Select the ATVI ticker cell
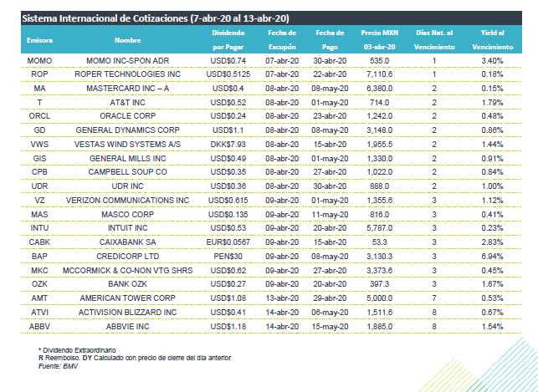 (39, 313)
